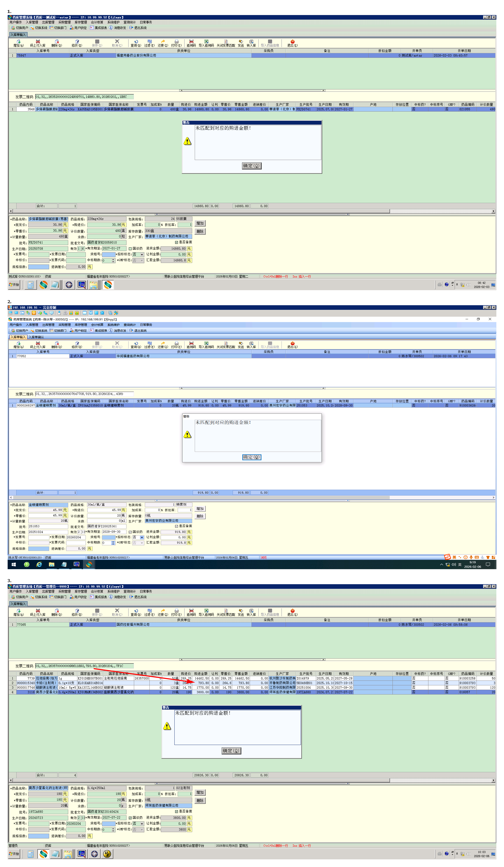Screen dimensions: 504x867
Task: Open Internet Explorer from the Windows 10 taskbar
Action: 39,564
